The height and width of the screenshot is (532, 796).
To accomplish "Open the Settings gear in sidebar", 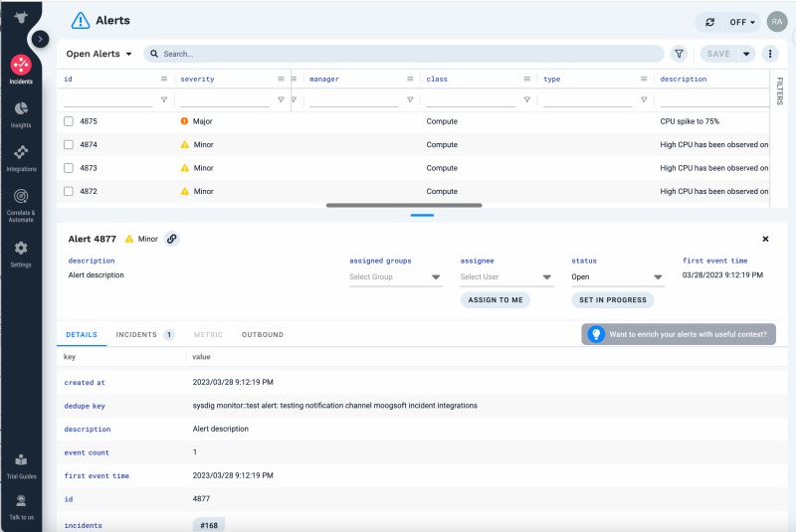I will click(x=21, y=254).
